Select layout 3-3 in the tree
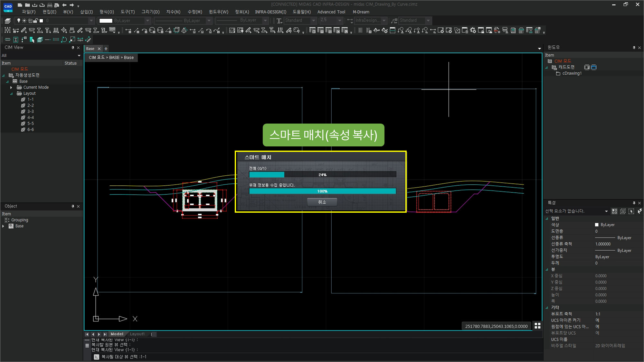Viewport: 644px width, 362px height. tap(30, 111)
